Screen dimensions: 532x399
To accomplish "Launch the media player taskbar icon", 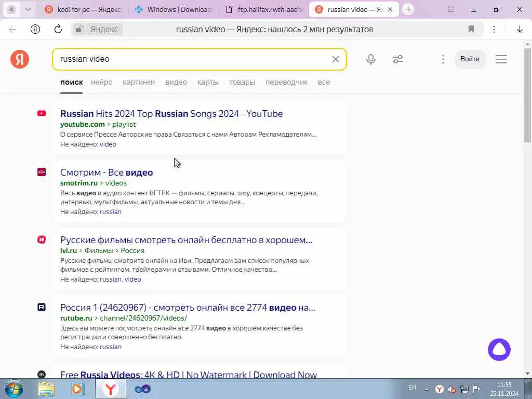I will (x=77, y=389).
